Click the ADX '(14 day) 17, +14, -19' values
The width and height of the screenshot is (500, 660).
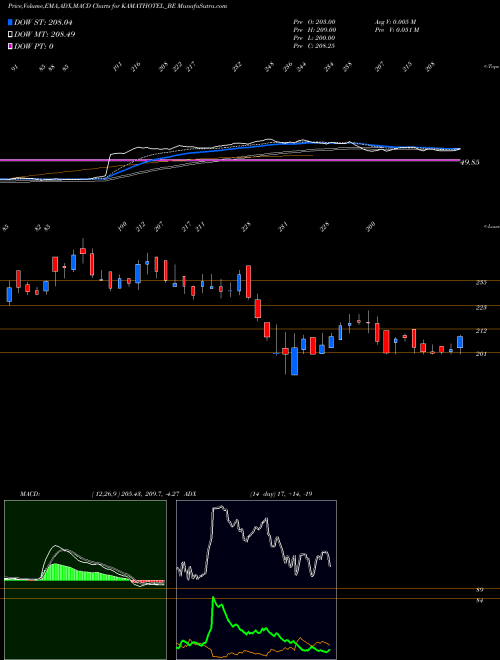[281, 494]
